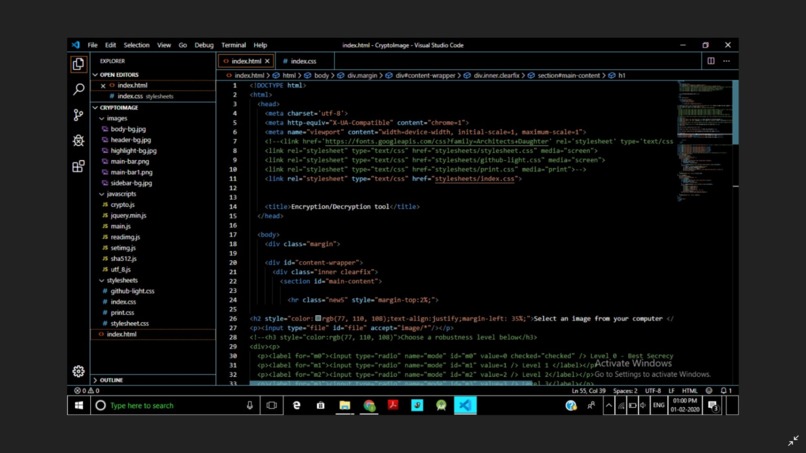
Task: Click the rgb color swatch on line 26
Action: coord(318,318)
